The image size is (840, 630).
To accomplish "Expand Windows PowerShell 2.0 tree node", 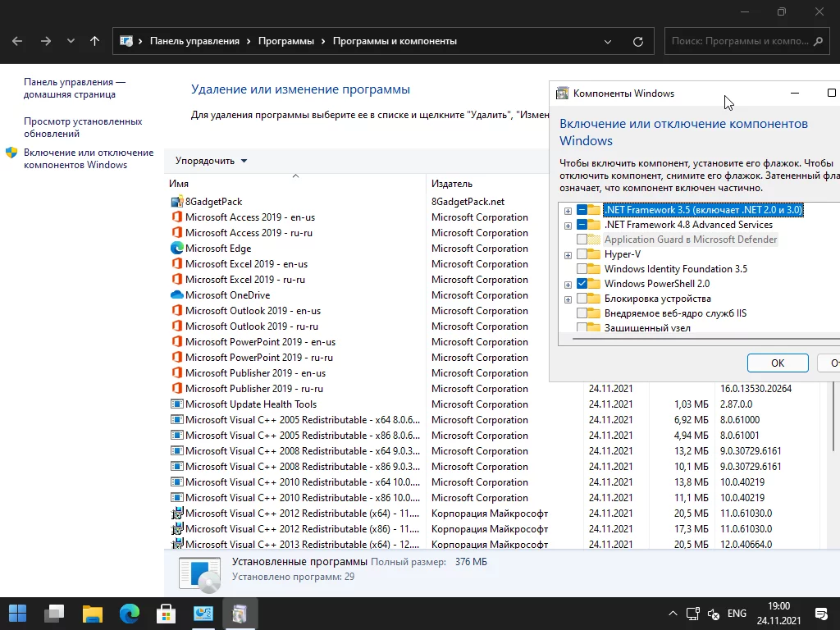I will (x=568, y=285).
